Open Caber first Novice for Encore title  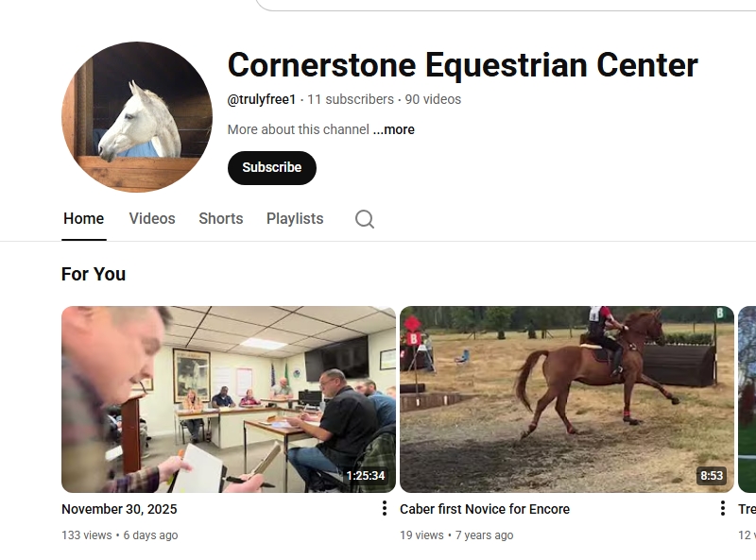pos(485,509)
